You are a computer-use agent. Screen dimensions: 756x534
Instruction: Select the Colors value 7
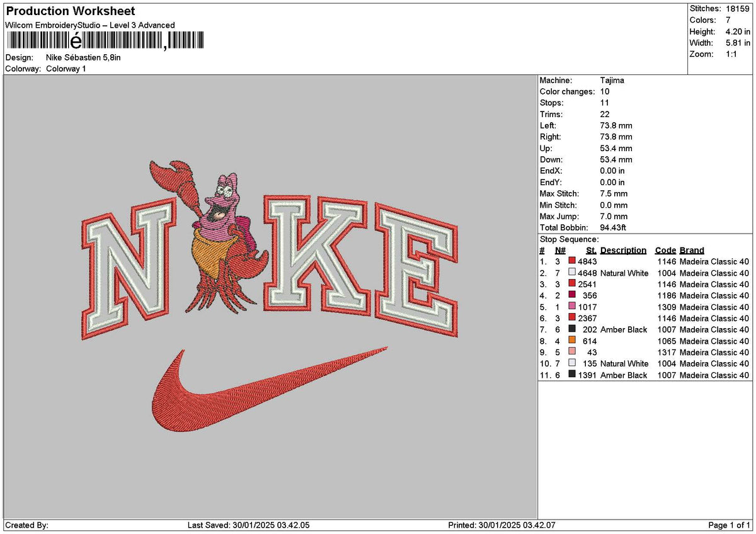tap(728, 20)
